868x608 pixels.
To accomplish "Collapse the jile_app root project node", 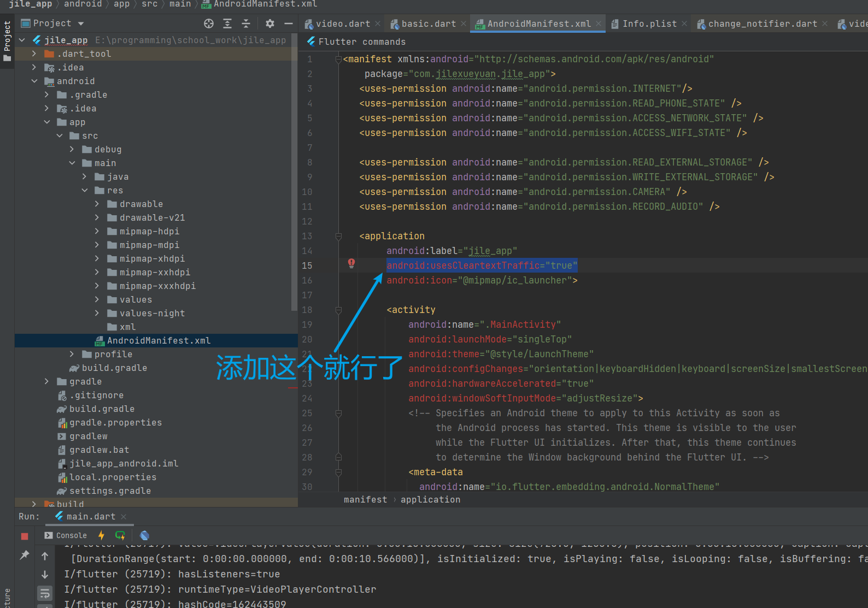I will 22,40.
